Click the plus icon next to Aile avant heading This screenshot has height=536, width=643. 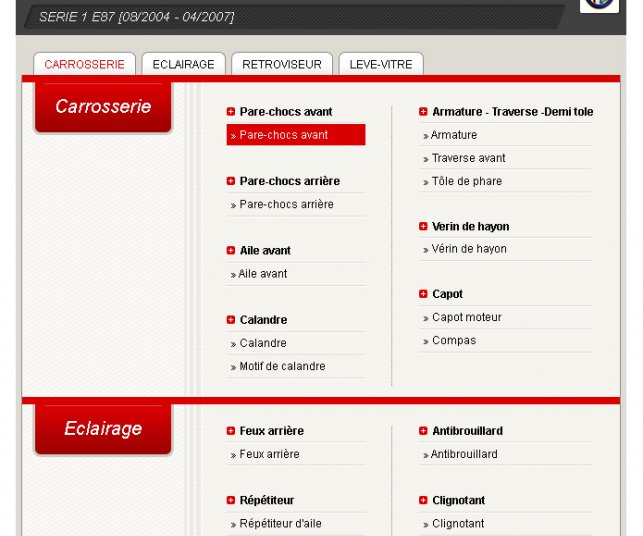pyautogui.click(x=231, y=250)
